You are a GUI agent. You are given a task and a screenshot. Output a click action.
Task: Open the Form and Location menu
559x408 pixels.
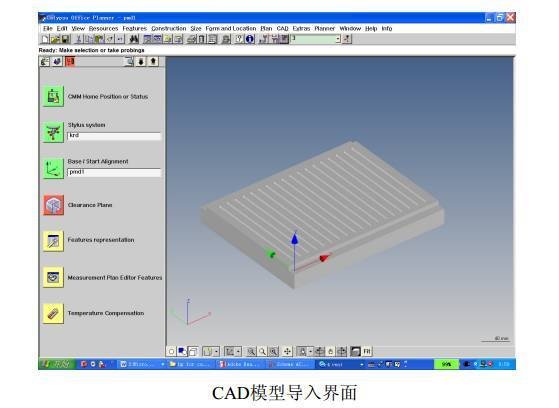click(x=231, y=28)
